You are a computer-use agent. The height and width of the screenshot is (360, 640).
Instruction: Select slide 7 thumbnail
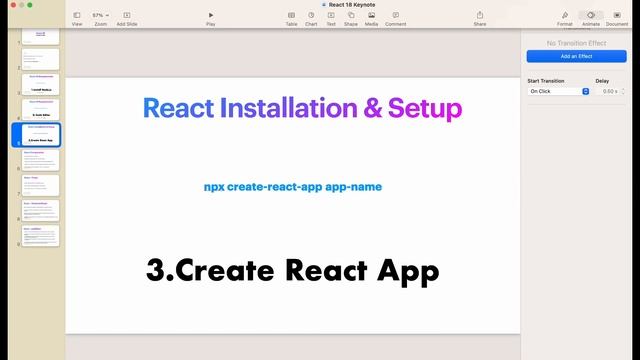click(40, 186)
